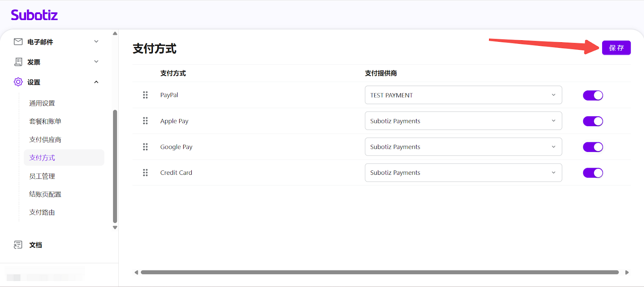
Task: Collapse the 设置 section chevron
Action: 96,82
